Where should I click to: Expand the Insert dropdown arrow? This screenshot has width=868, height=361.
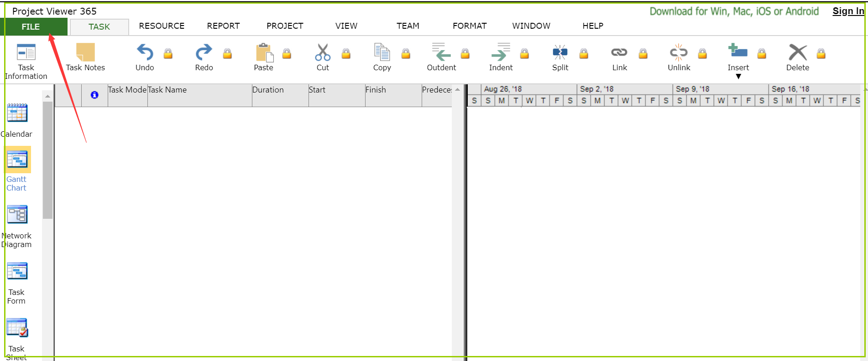738,77
